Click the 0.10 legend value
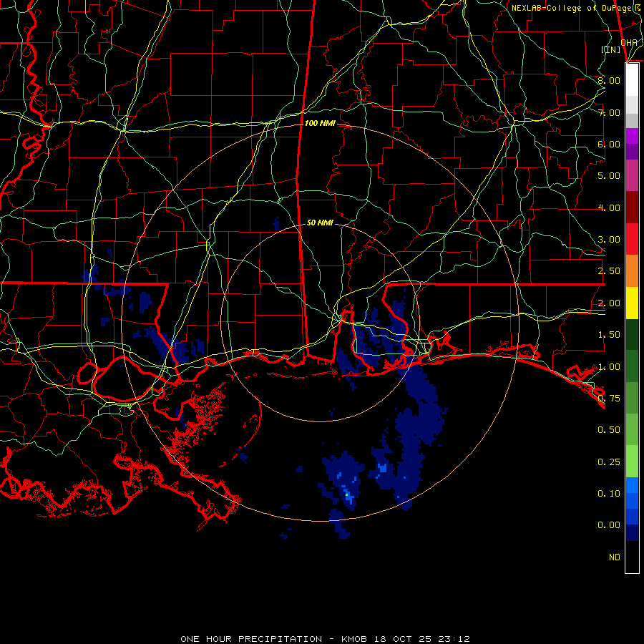Screen dimensions: 644x644 click(x=609, y=493)
